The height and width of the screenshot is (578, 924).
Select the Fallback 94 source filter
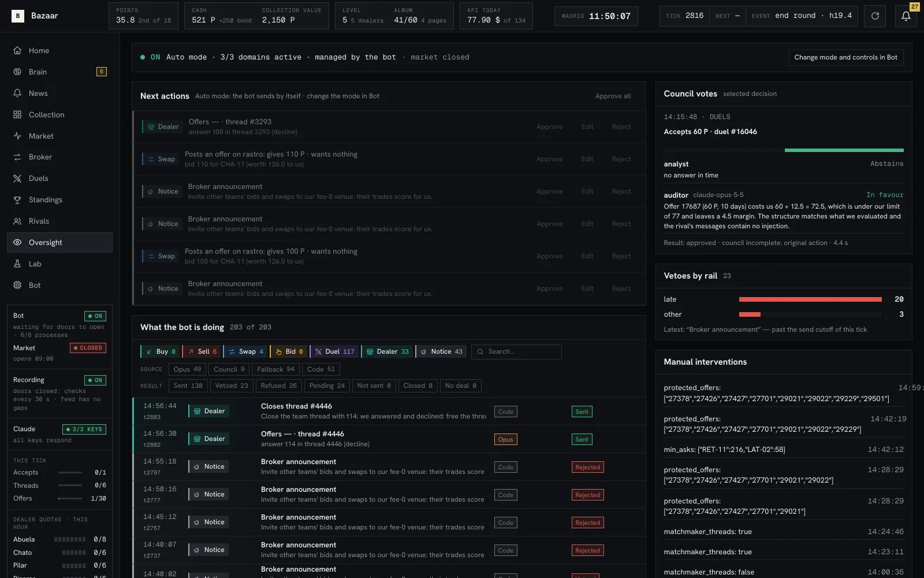[x=275, y=369]
